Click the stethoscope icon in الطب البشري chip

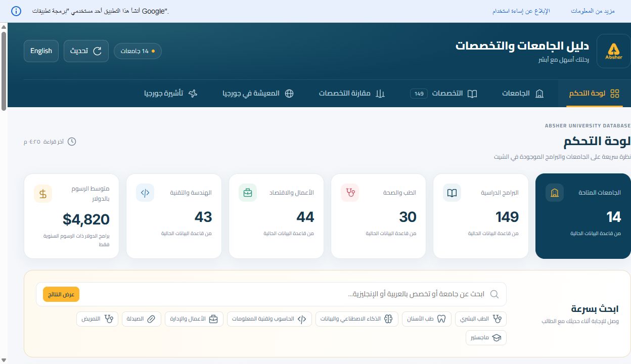(498, 319)
